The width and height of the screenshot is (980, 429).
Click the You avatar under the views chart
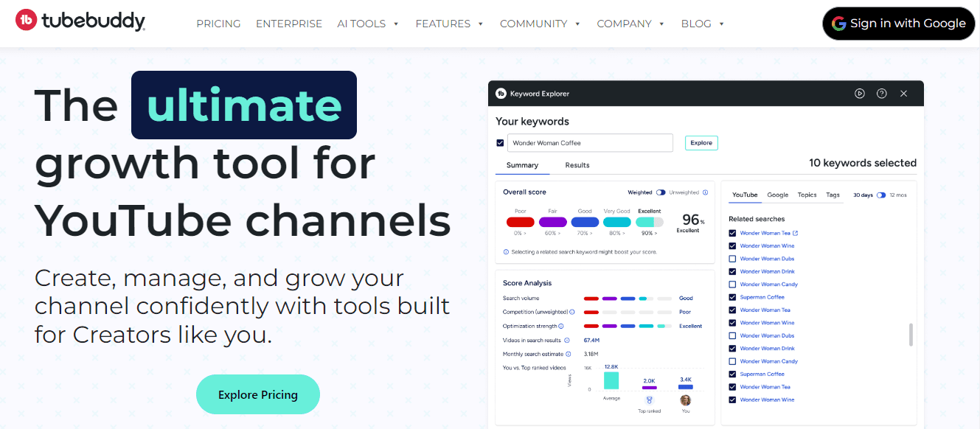click(x=685, y=402)
